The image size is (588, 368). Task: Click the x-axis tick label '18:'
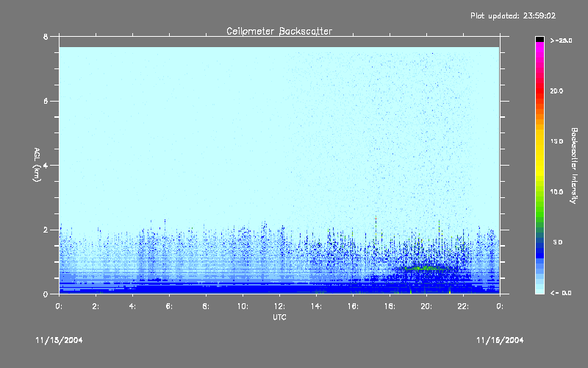[x=390, y=306]
